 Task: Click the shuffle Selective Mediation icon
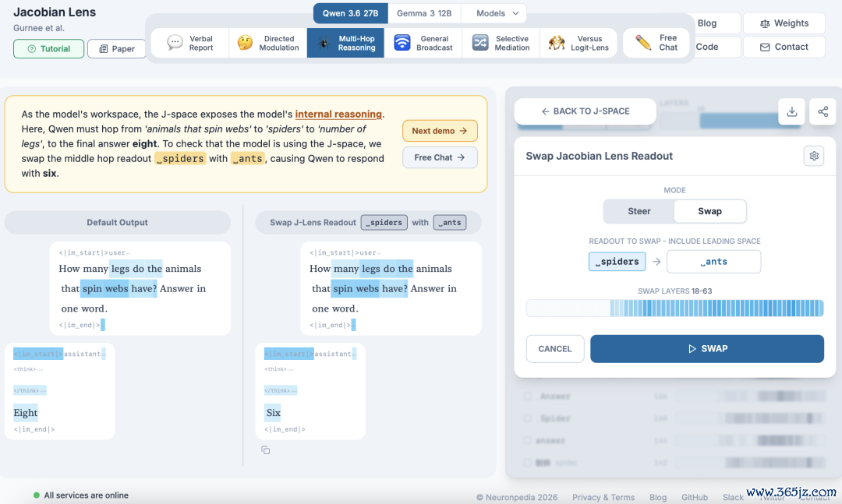tap(480, 42)
